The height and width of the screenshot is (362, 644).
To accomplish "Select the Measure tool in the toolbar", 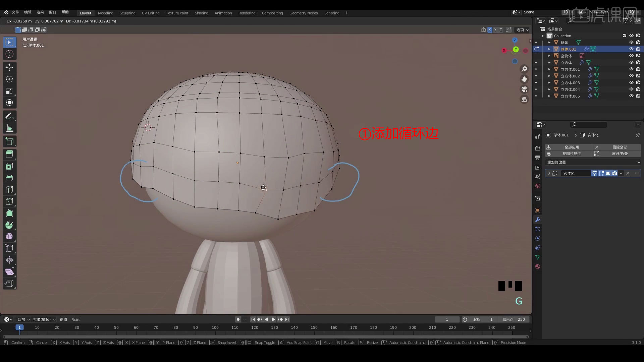I will [9, 127].
